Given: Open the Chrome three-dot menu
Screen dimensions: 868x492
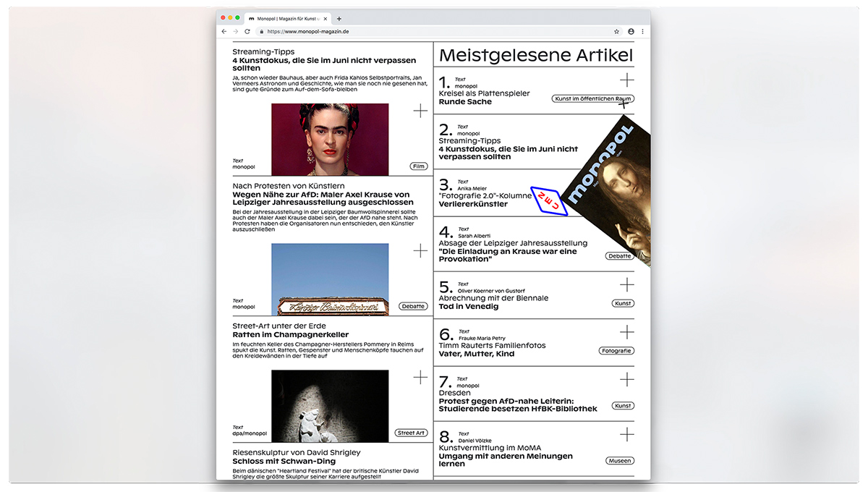Looking at the screenshot, I should [642, 32].
